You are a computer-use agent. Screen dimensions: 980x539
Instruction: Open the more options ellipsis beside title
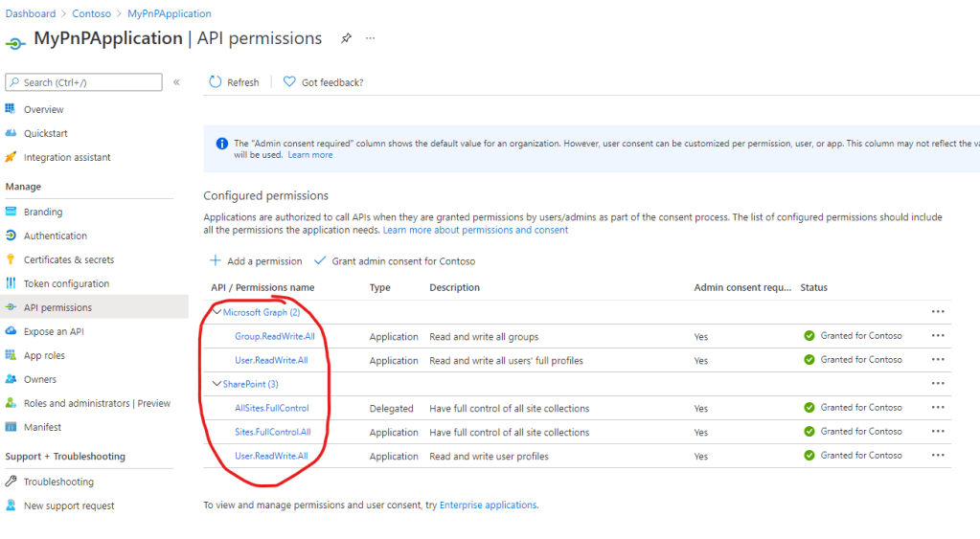[x=371, y=38]
